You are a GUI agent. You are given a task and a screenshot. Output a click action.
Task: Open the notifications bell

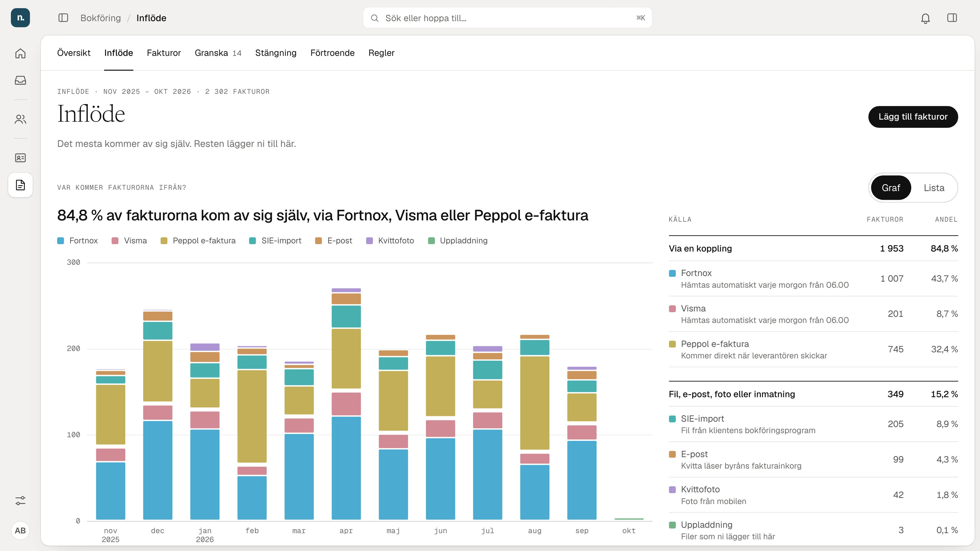(x=925, y=18)
